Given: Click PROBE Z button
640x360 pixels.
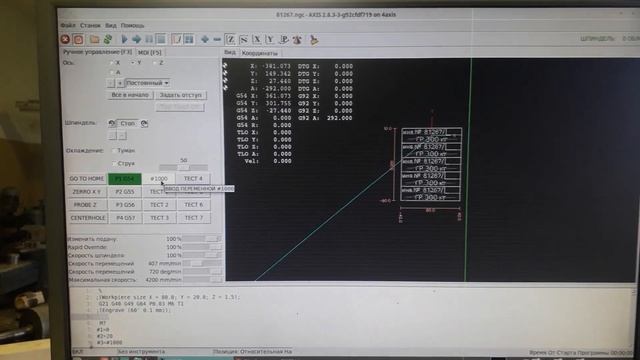Looking at the screenshot, I should [87, 205].
